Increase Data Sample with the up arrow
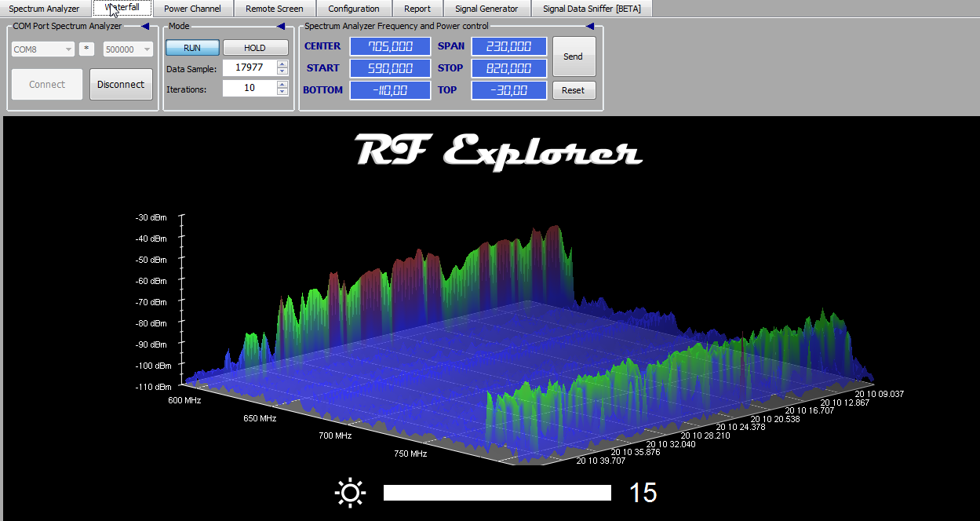 283,64
